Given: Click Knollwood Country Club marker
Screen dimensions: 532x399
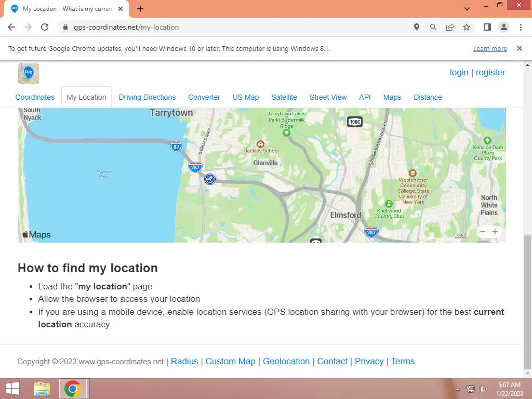Looking at the screenshot, I should [x=389, y=204].
